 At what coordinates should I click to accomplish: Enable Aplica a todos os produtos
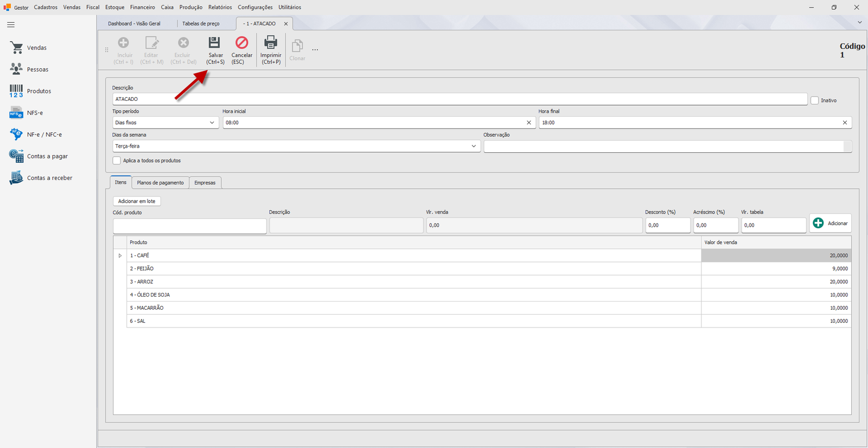[x=117, y=161]
